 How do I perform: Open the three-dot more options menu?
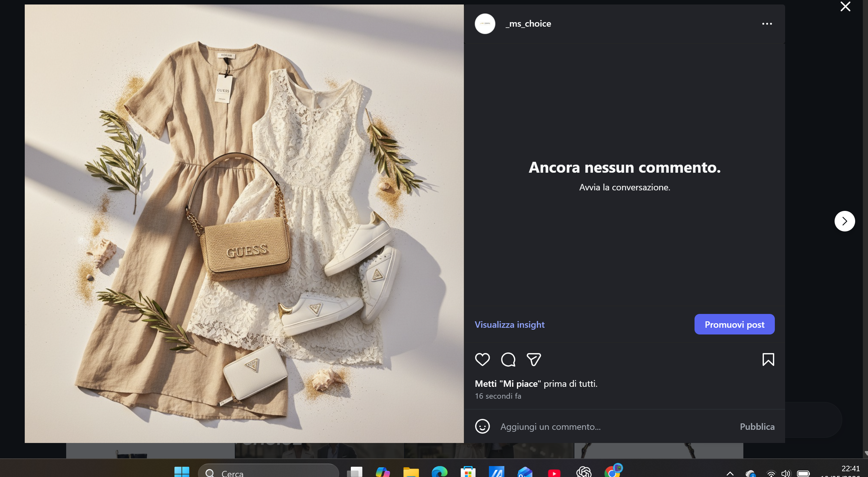766,23
